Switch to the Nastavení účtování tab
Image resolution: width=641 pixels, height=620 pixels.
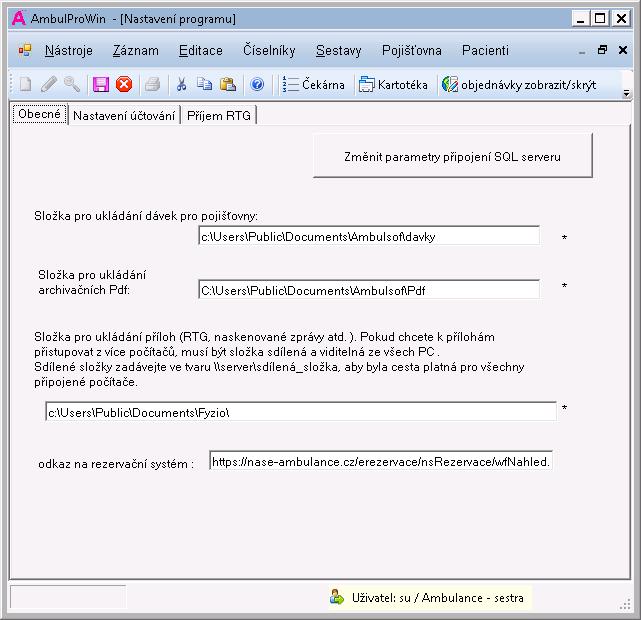click(124, 116)
